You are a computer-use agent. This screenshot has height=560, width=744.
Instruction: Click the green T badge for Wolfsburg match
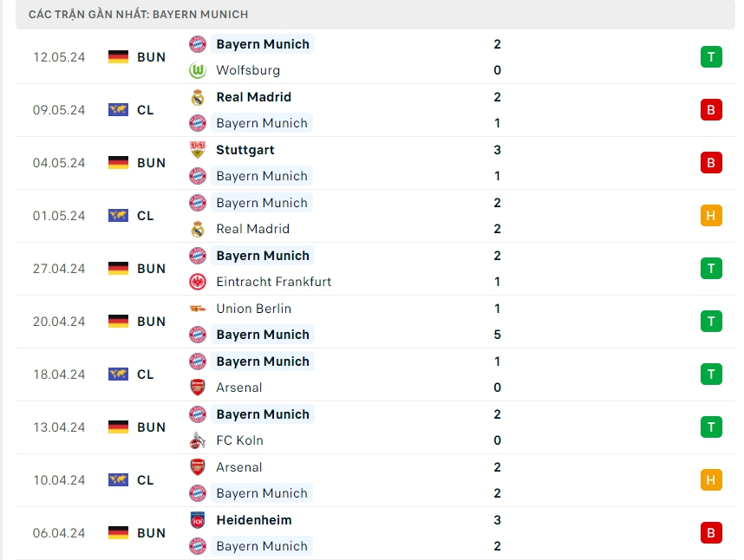coord(710,57)
